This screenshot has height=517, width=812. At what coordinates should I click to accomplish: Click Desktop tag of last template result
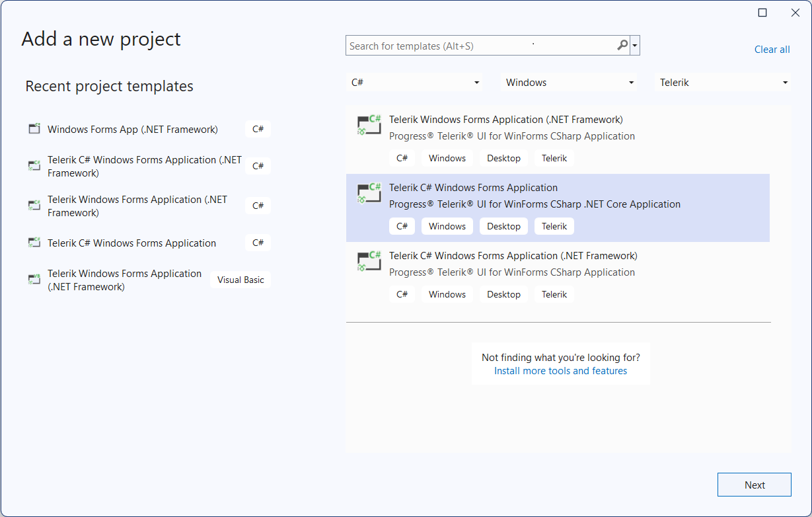(x=503, y=294)
